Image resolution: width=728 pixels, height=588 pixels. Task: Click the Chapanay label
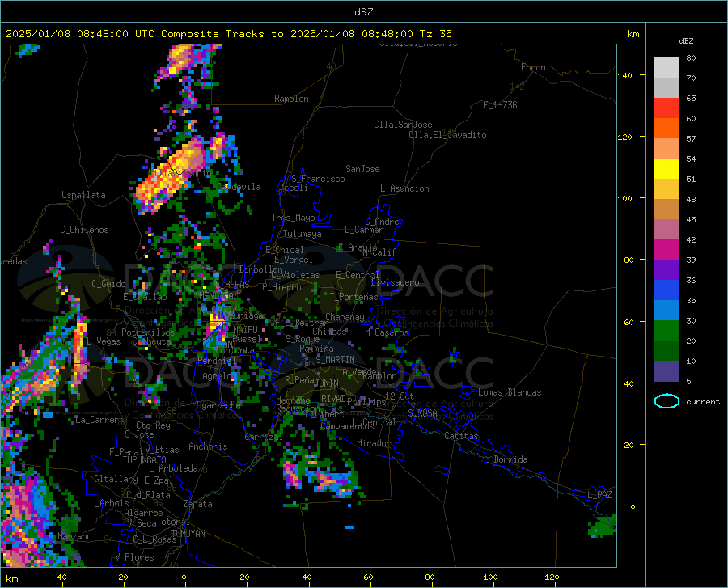(x=345, y=317)
